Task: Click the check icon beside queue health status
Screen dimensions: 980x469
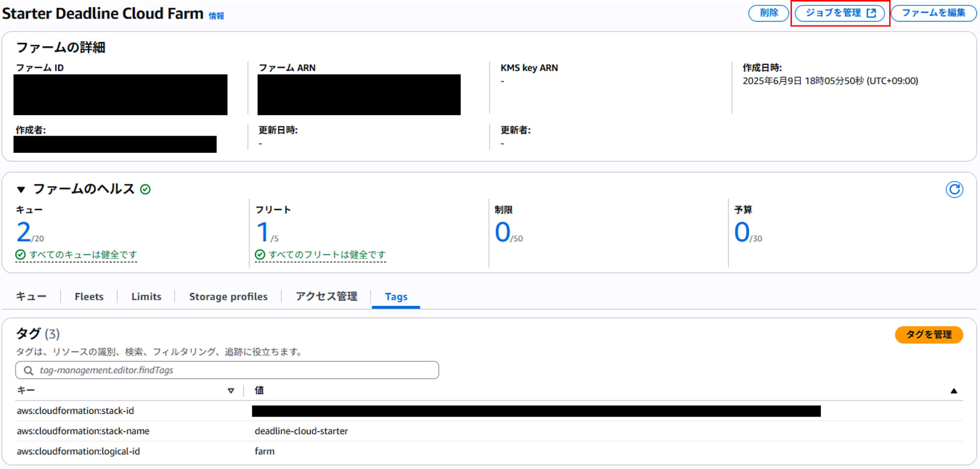Action: coord(21,255)
